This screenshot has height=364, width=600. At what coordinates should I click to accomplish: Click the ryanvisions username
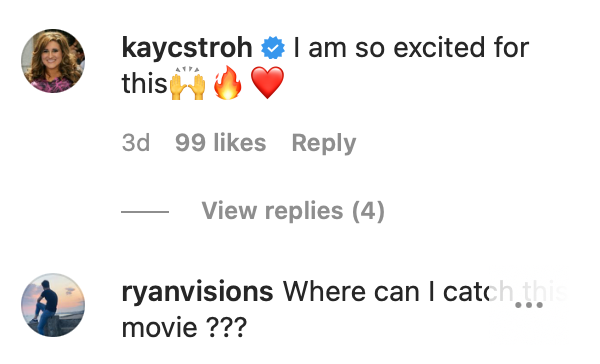tap(197, 292)
